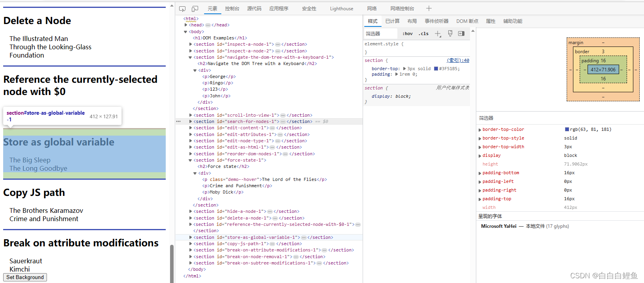Open the 辅助功能 sub-tab
This screenshot has height=283, width=644.
(x=513, y=21)
